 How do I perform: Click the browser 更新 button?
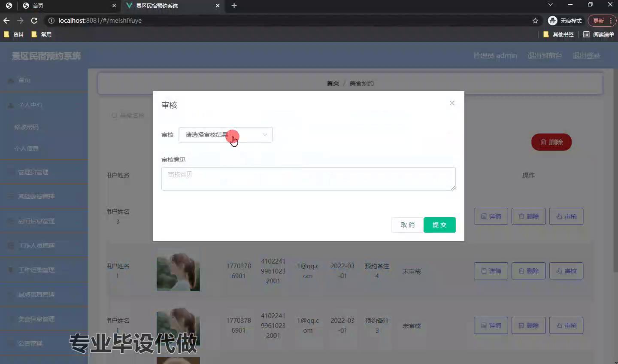(x=598, y=21)
